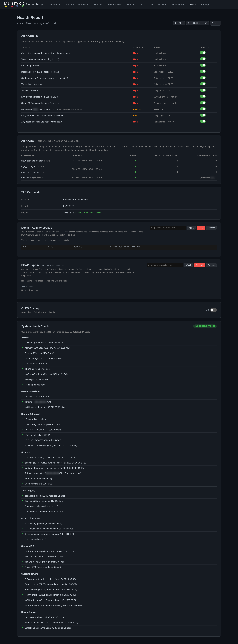This screenshot has width=238, height=644.
Task: Focus the PCAP Capture domain field
Action: point(165,265)
